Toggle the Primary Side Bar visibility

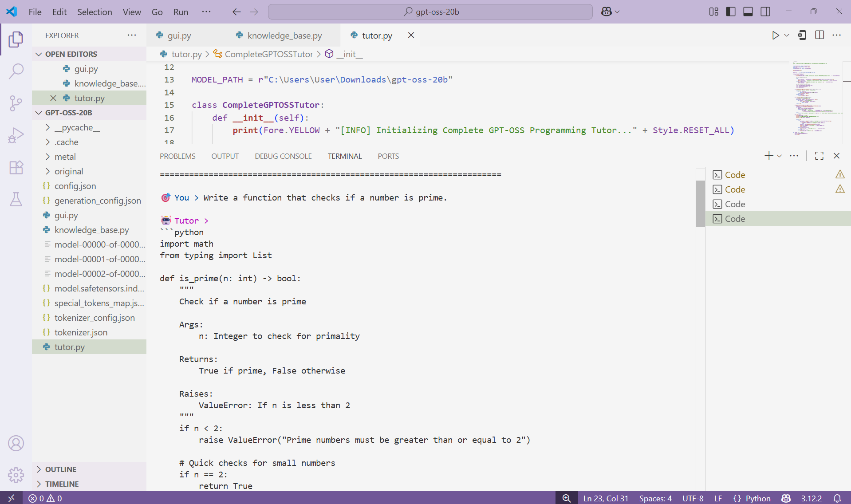pyautogui.click(x=731, y=12)
